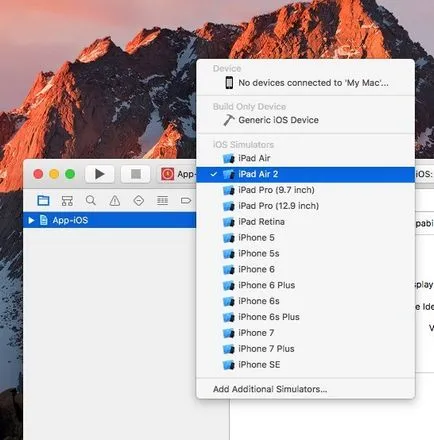This screenshot has width=434, height=440.
Task: Choose the iPad Air simulator
Action: (306, 158)
